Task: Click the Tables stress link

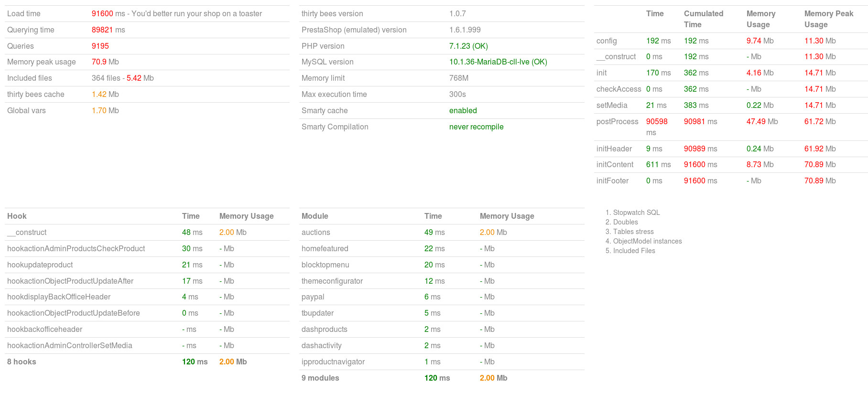Action: (633, 232)
